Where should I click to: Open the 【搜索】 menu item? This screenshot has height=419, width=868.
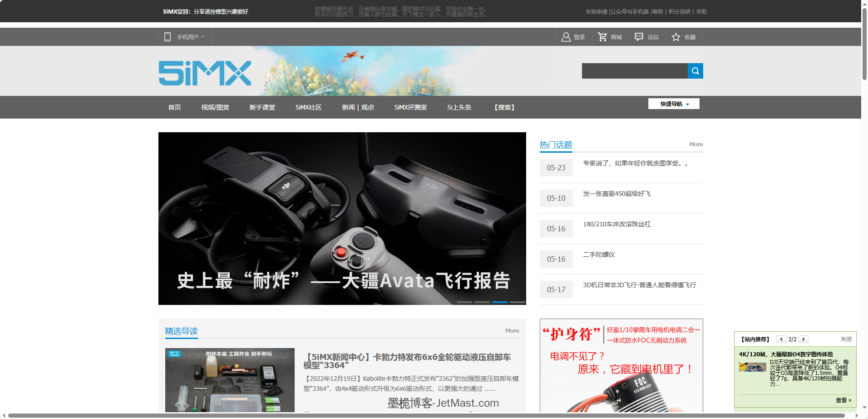[504, 107]
